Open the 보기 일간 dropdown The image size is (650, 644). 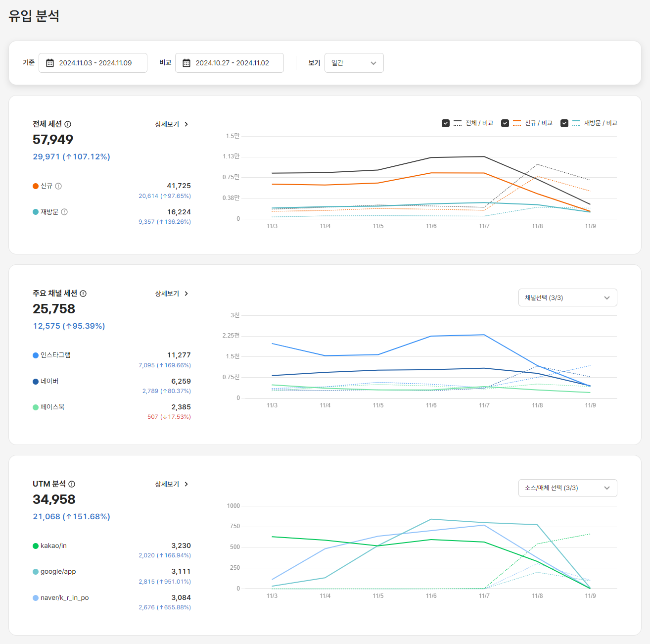coord(354,63)
